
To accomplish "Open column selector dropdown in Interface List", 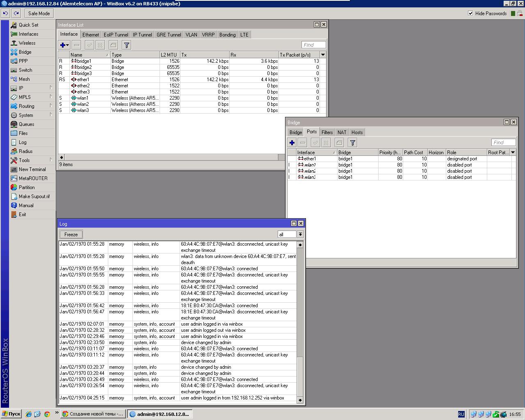I will pos(323,55).
